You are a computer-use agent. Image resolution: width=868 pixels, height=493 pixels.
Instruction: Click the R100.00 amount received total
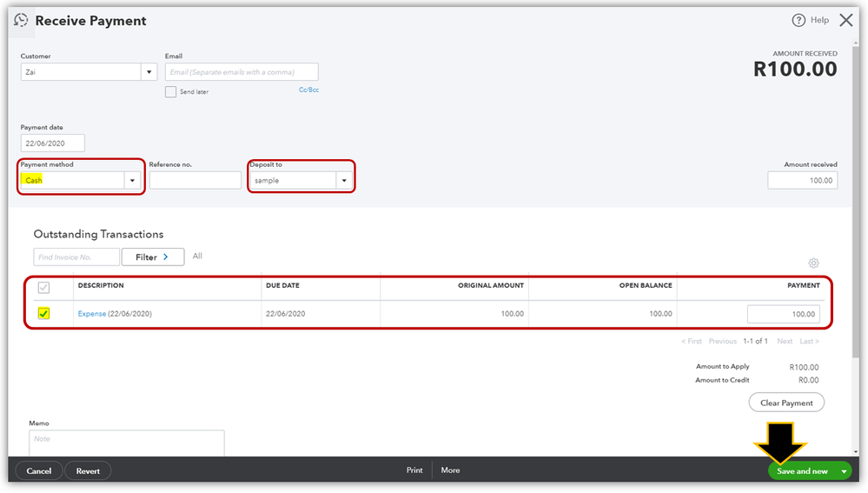pyautogui.click(x=795, y=70)
